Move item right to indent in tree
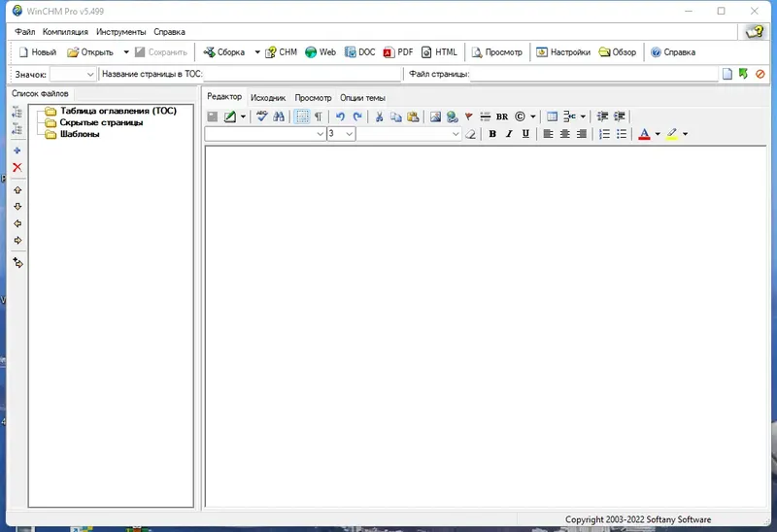 tap(17, 240)
